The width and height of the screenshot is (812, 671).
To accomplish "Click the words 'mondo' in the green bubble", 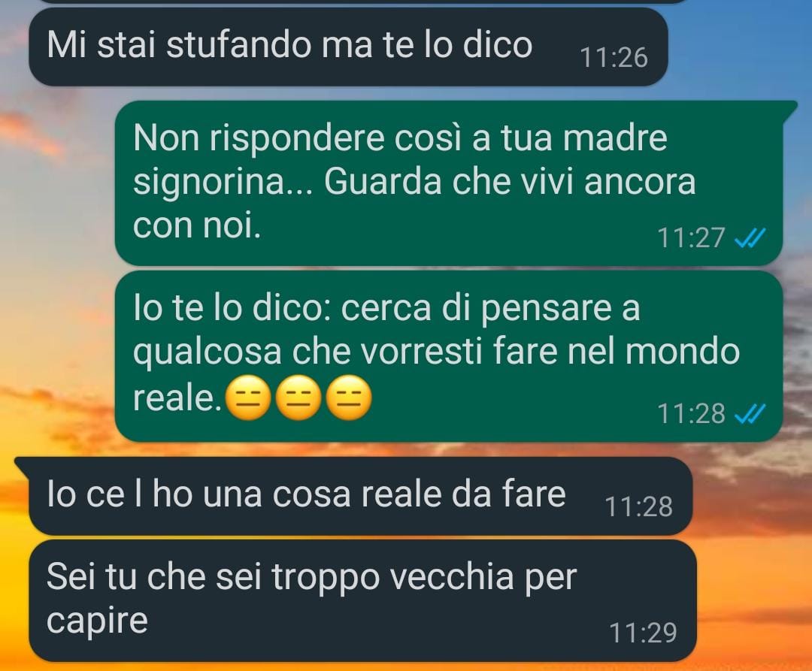I will coord(683,351).
